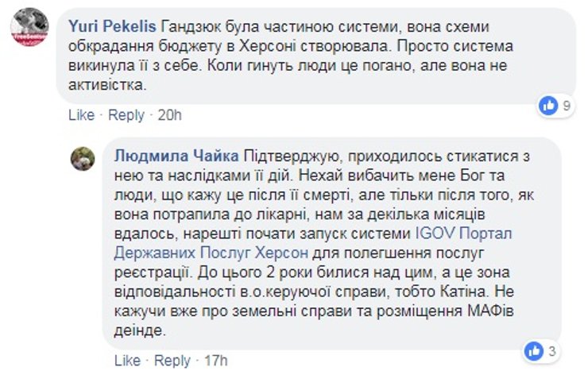The height and width of the screenshot is (375, 588).
Task: Show who reacted via count 9
Action: [x=567, y=104]
